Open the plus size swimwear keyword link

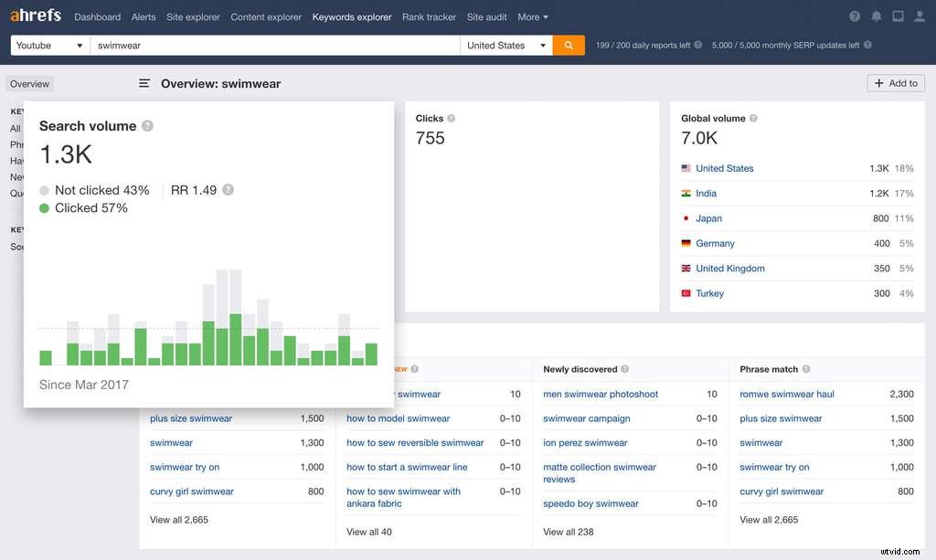(190, 418)
